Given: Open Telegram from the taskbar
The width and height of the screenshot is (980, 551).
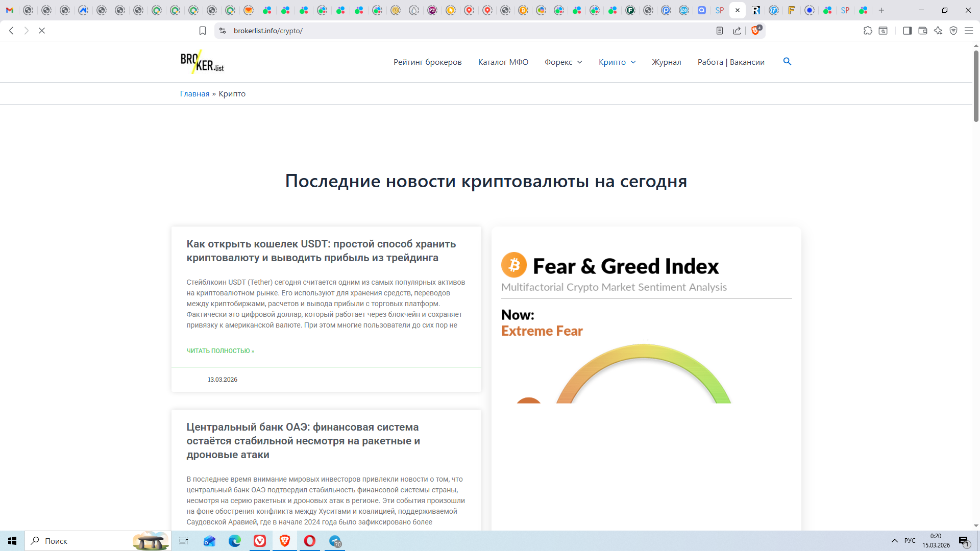Looking at the screenshot, I should (x=335, y=541).
